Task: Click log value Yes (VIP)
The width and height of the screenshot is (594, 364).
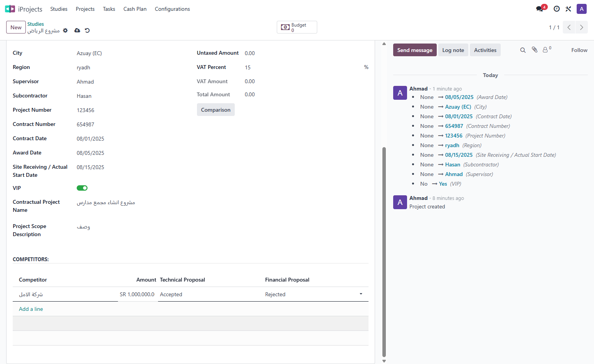Action: [x=443, y=184]
